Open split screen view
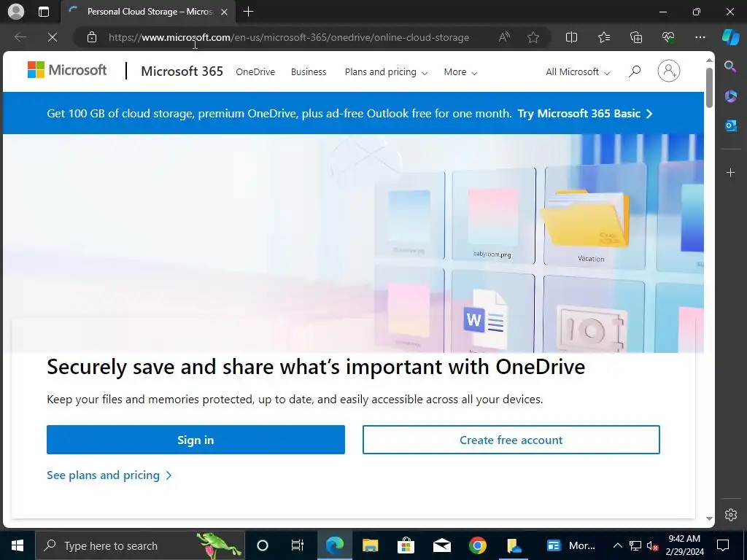Image resolution: width=747 pixels, height=560 pixels. click(x=571, y=37)
